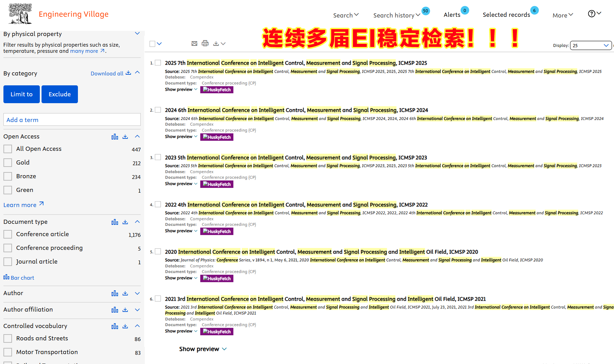Check the Roads and Streets filter
Viewport: 614px width, 364px height.
(x=8, y=339)
